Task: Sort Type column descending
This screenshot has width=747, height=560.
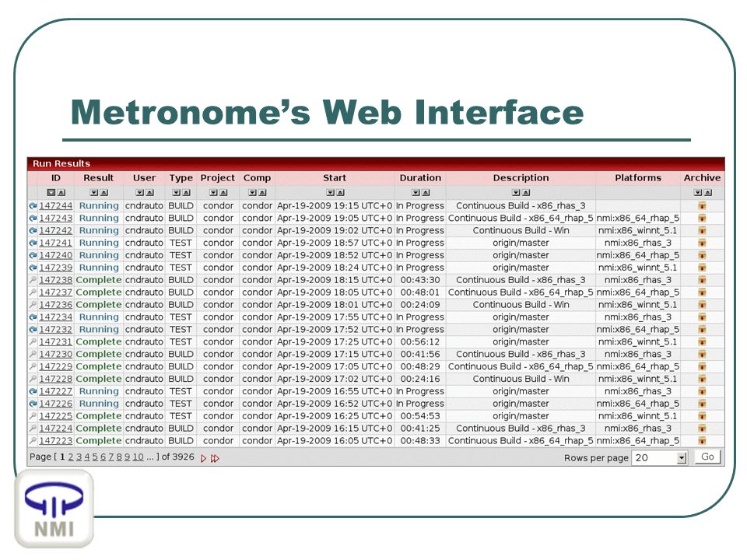Action: pos(176,193)
